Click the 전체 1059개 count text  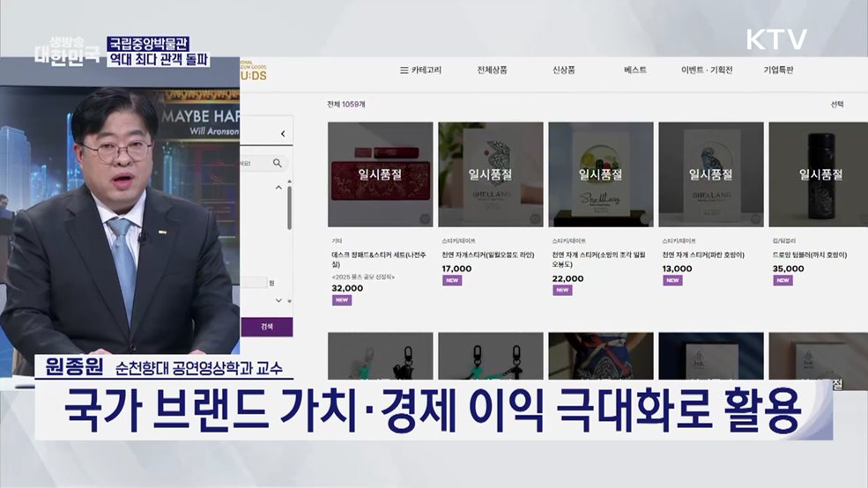(346, 104)
